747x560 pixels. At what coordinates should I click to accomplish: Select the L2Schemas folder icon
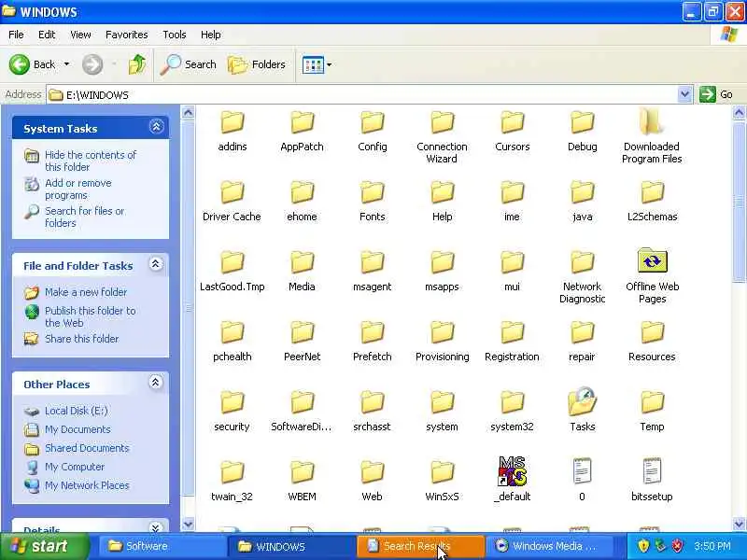[x=652, y=193]
